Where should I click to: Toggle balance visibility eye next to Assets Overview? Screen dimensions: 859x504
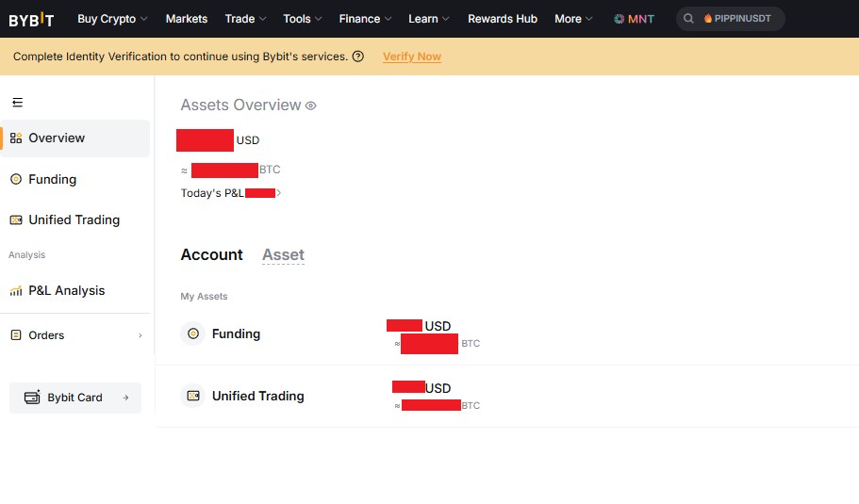310,106
